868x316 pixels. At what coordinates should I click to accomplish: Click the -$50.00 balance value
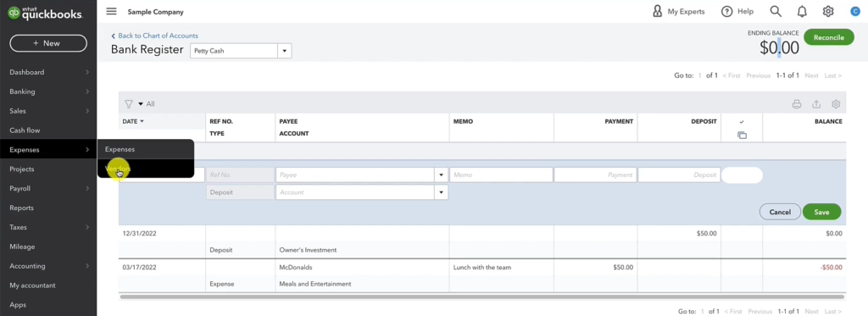tap(831, 268)
